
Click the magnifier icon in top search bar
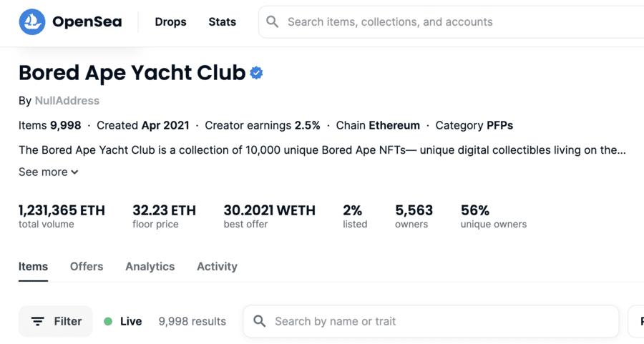tap(273, 21)
